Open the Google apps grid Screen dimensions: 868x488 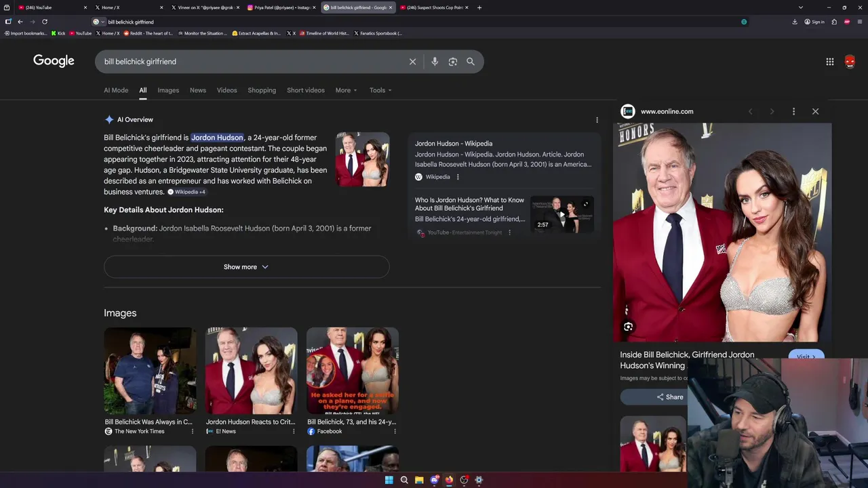tap(829, 62)
